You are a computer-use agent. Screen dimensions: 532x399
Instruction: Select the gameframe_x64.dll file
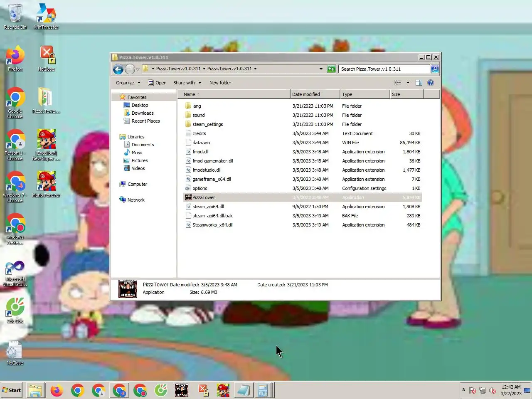point(212,179)
